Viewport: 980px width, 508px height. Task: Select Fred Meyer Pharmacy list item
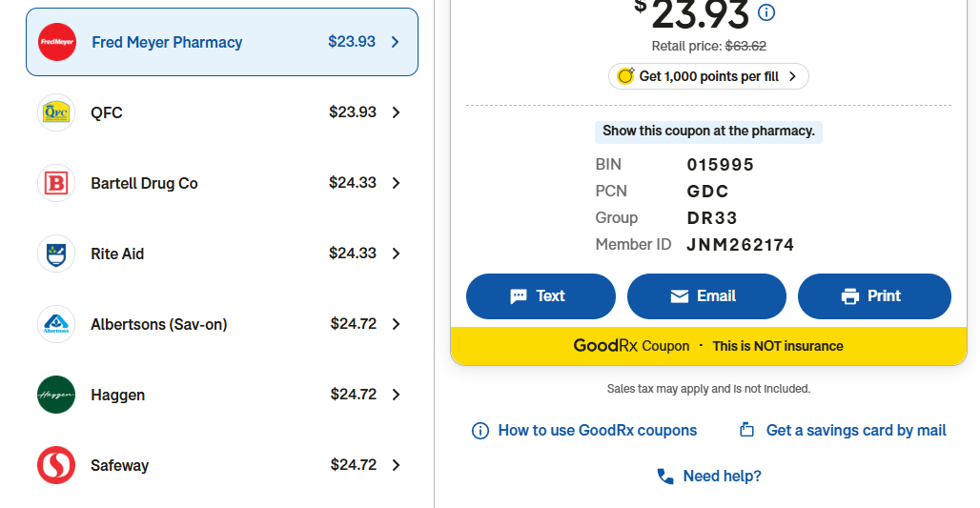tap(222, 42)
